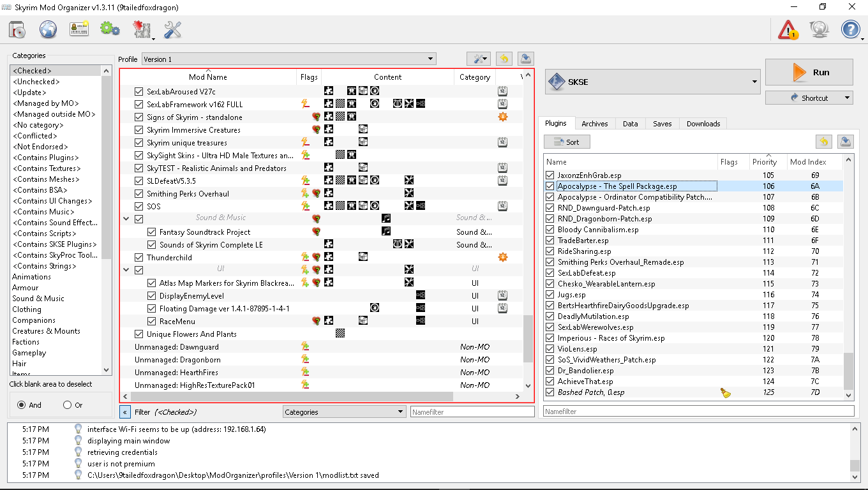This screenshot has height=490, width=868.
Task: Select the <Unchecked> category filter
Action: 36,82
